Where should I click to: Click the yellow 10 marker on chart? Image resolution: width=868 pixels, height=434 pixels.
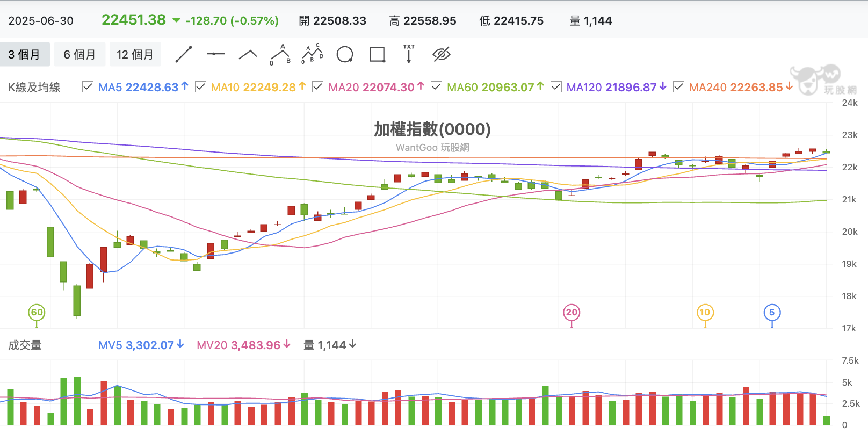coord(705,313)
